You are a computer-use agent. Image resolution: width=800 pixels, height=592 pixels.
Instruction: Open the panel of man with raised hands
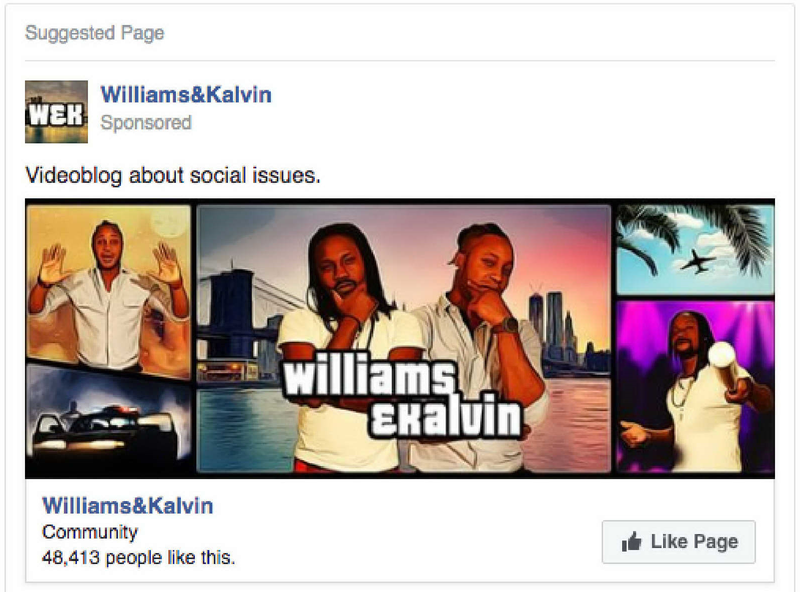click(x=109, y=289)
